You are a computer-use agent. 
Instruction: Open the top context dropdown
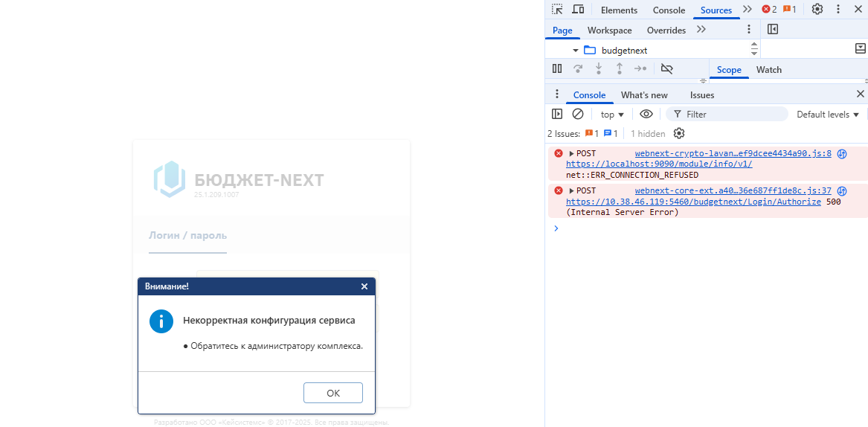point(613,115)
